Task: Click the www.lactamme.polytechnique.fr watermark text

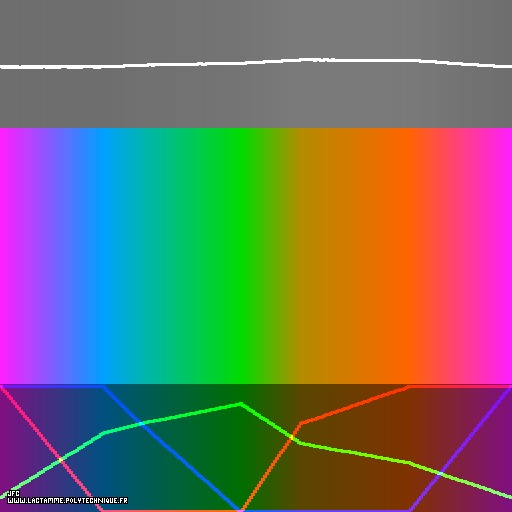Action: (x=67, y=501)
